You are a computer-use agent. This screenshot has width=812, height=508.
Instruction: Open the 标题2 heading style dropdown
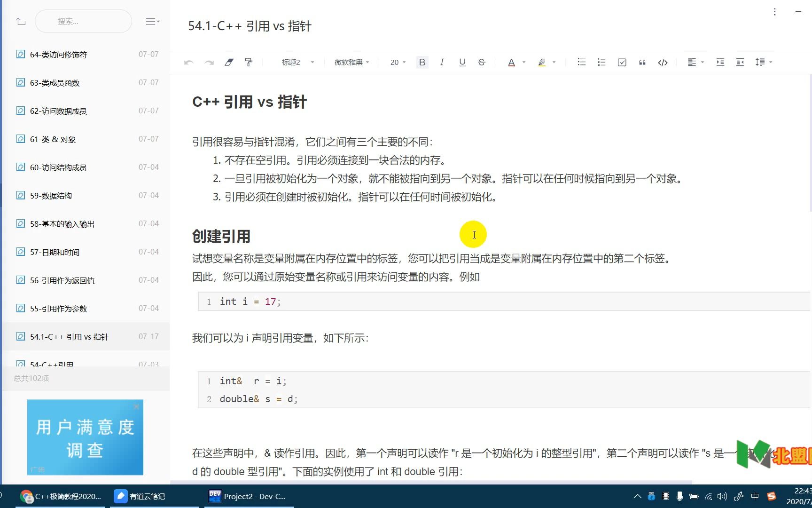(297, 62)
